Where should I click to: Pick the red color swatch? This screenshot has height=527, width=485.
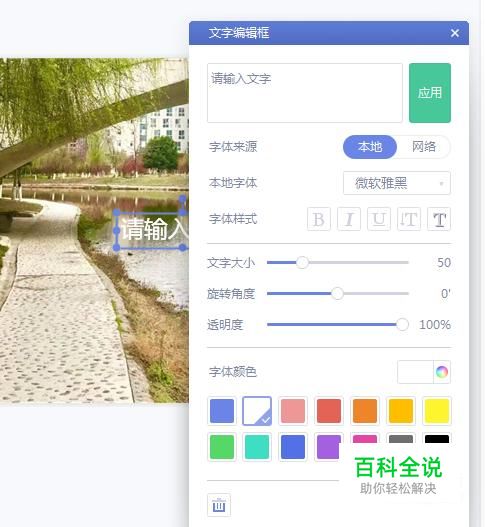tap(329, 411)
